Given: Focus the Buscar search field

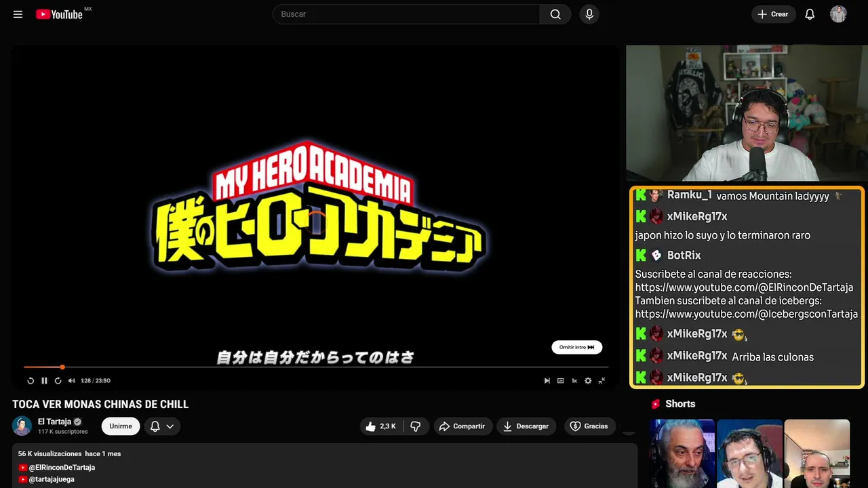Looking at the screenshot, I should click(x=406, y=14).
